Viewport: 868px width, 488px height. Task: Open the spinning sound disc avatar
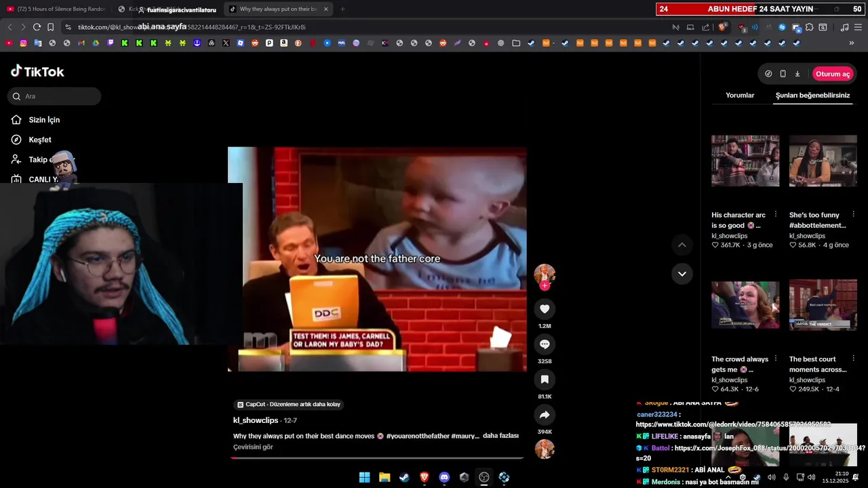click(x=545, y=449)
